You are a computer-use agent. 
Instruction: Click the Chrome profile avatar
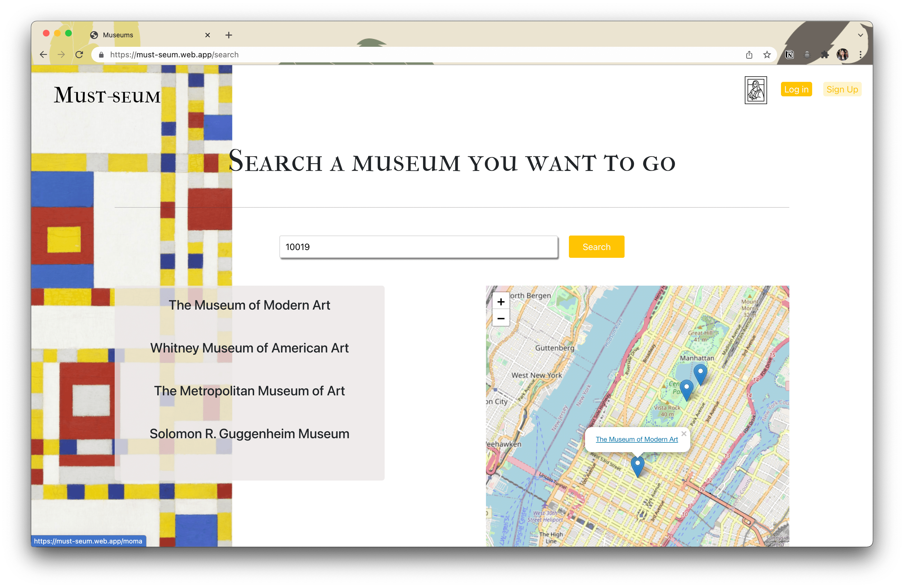coord(842,55)
